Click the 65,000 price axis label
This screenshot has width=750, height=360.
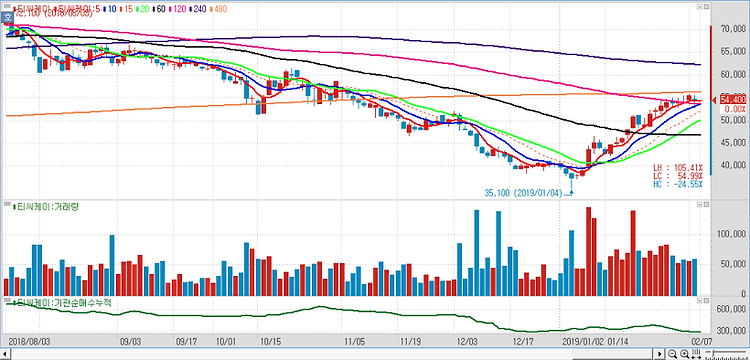click(732, 52)
